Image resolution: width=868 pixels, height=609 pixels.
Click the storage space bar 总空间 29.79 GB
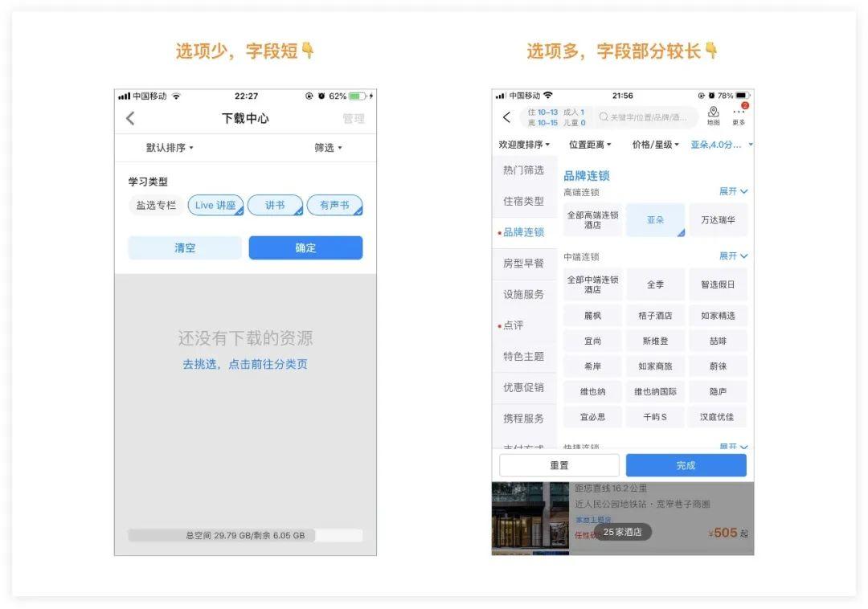(245, 535)
